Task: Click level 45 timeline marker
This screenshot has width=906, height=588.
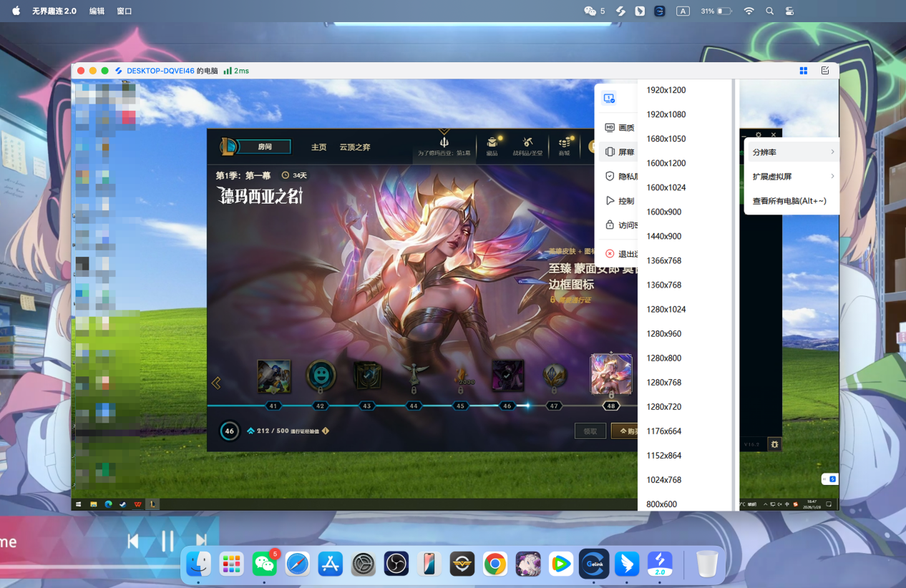Action: click(x=460, y=406)
